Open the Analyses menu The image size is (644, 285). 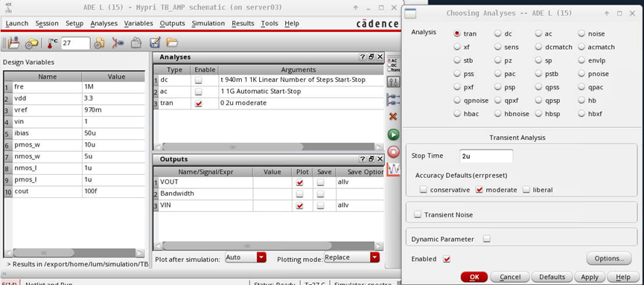pos(104,23)
